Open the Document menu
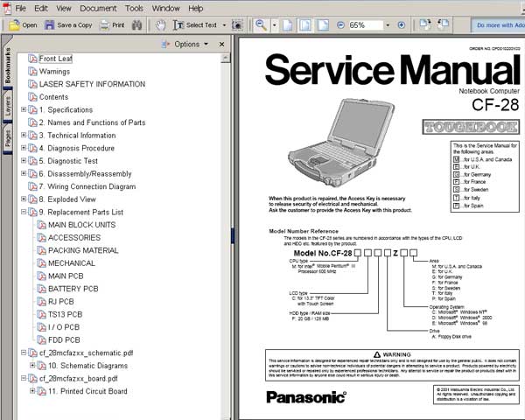The width and height of the screenshot is (525, 420). pyautogui.click(x=98, y=9)
